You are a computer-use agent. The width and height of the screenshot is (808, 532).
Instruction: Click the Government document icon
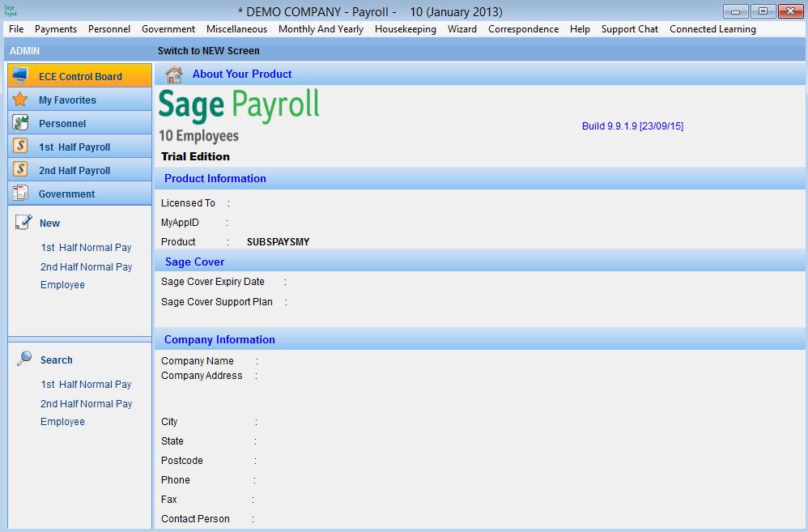(x=20, y=193)
